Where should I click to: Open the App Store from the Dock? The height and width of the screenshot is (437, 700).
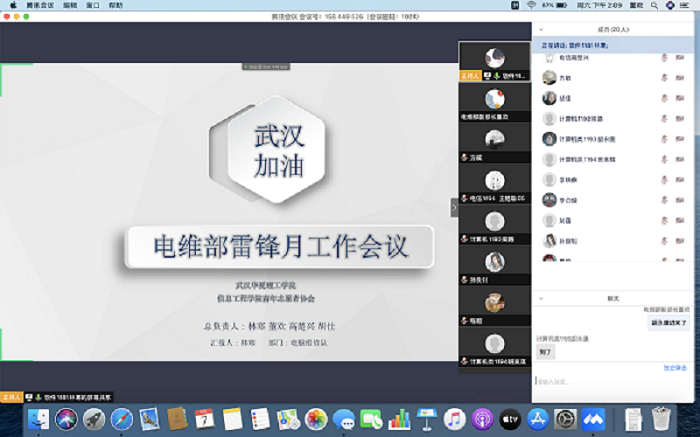[538, 419]
